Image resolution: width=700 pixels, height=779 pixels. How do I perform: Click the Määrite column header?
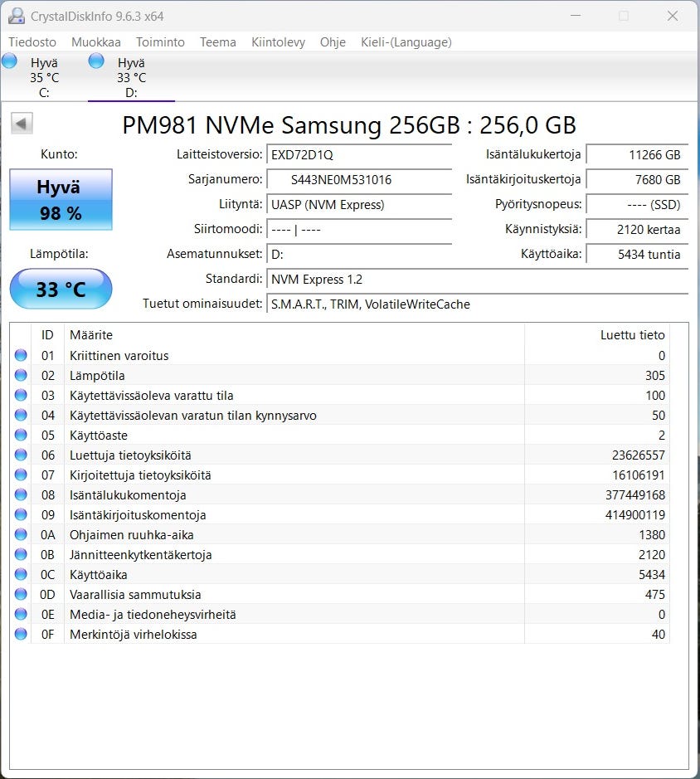[x=294, y=335]
